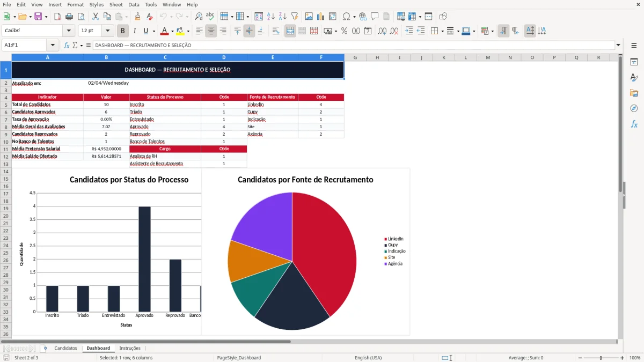
Task: Run the spelling check
Action: coord(210,17)
